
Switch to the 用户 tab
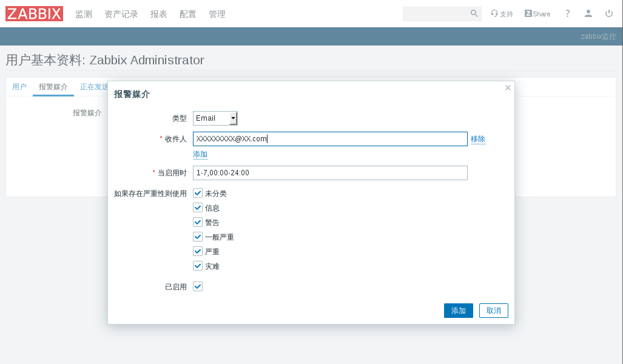[19, 87]
